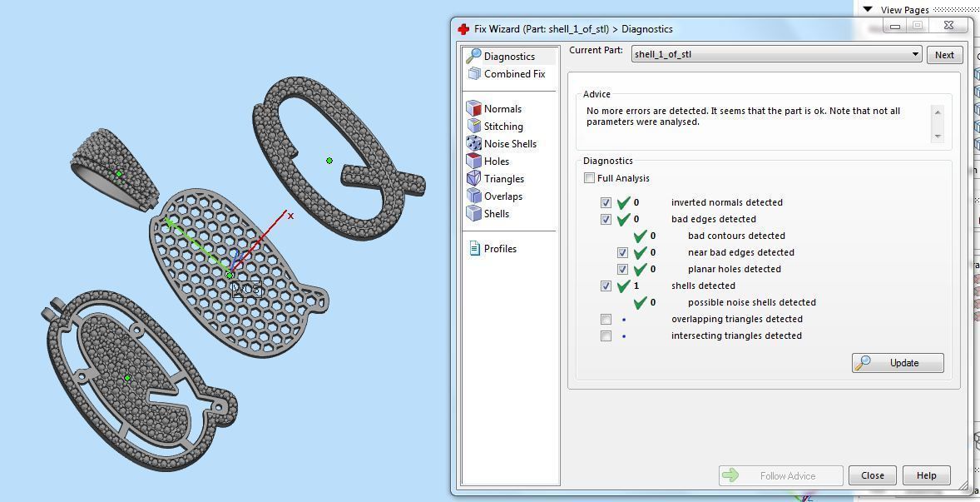Enable overlapping triangles detection

click(606, 320)
